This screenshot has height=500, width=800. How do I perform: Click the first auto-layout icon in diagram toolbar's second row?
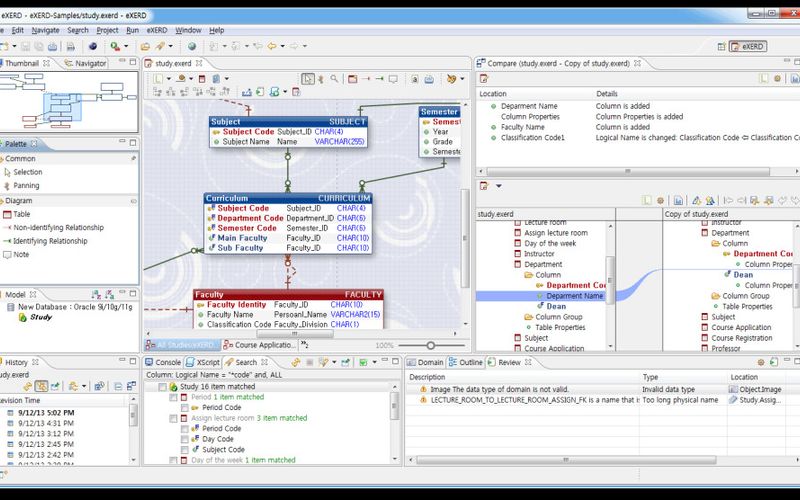pos(157,92)
